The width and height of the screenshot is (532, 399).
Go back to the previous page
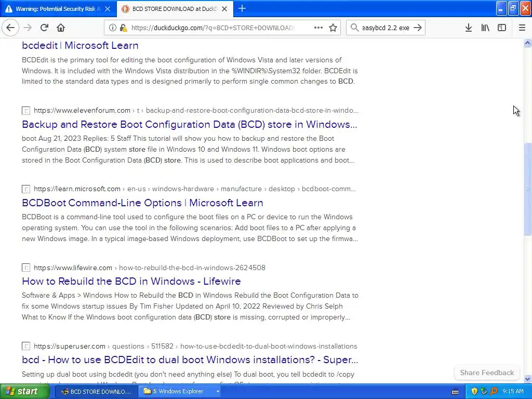pos(10,28)
